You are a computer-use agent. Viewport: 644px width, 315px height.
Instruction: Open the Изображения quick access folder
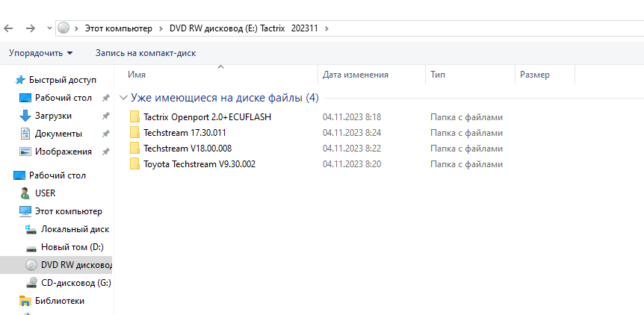pos(63,152)
